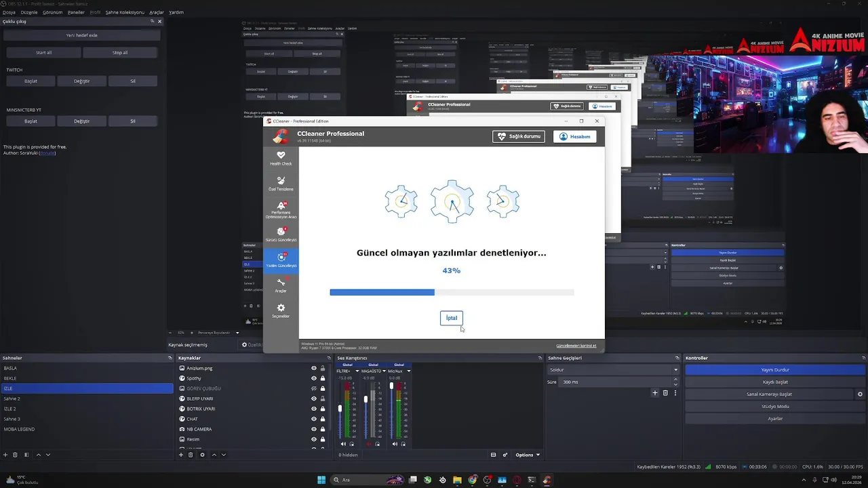Screen dimensions: 868x488
Task: Select the MOBA LEGEND scene
Action: click(87, 429)
